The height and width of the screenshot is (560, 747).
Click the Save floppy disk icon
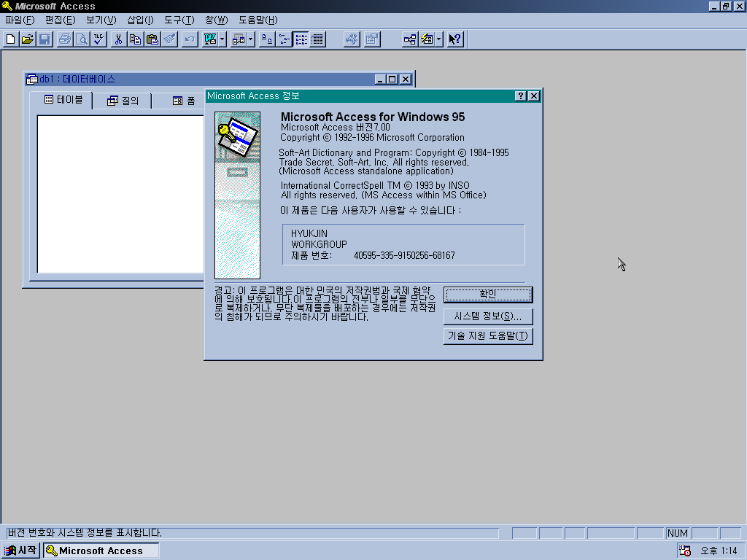coord(44,39)
